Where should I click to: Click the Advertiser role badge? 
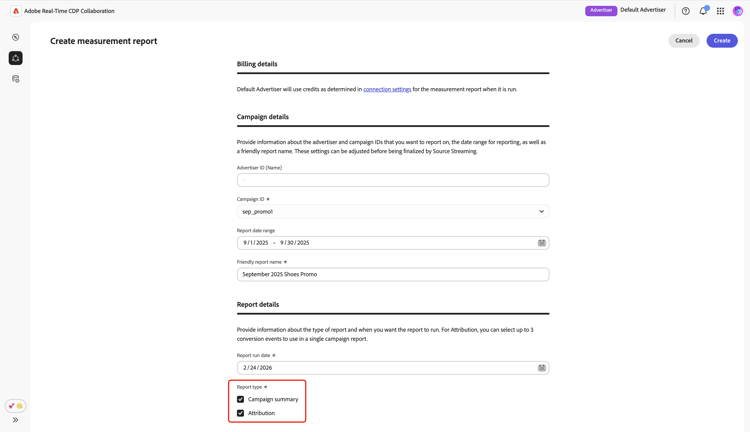pos(601,10)
